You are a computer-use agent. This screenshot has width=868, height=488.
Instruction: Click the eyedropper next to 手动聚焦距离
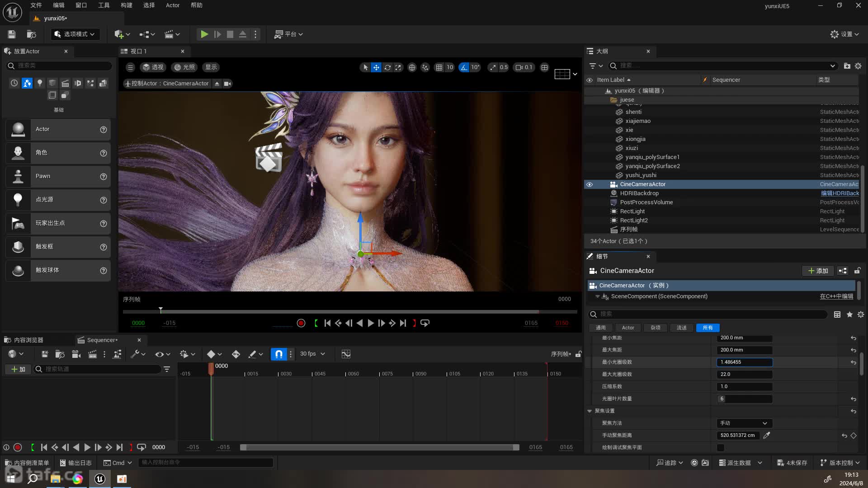coord(766,436)
